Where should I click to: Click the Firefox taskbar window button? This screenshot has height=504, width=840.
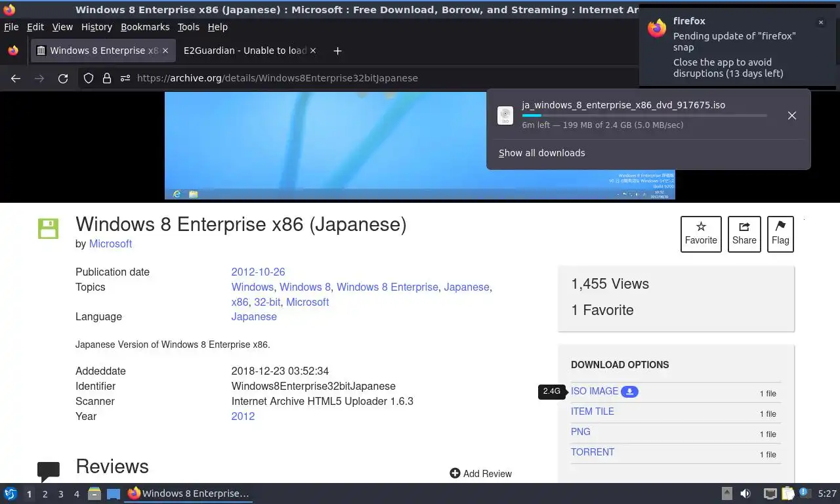pos(188,493)
